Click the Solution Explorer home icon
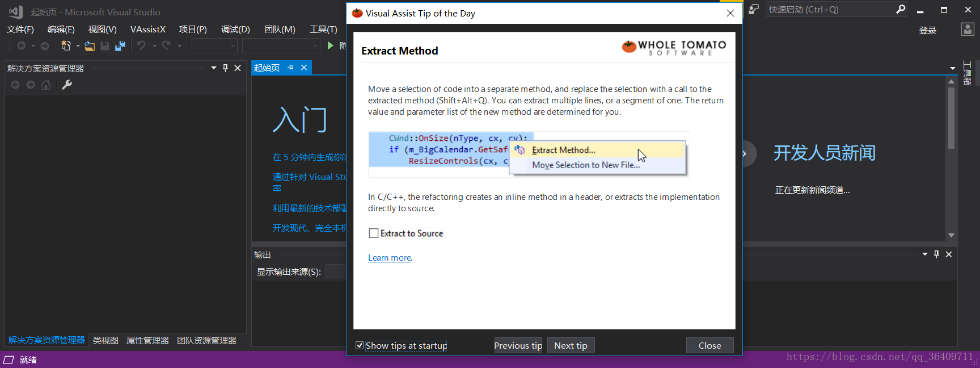 [46, 85]
